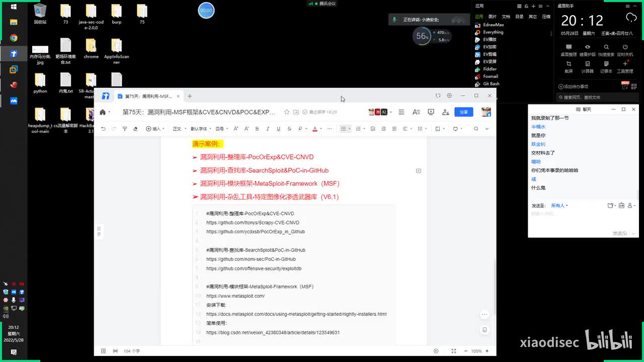This screenshot has height=362, width=644.
Task: Click the refresh icon in title bar
Action: click(x=438, y=96)
